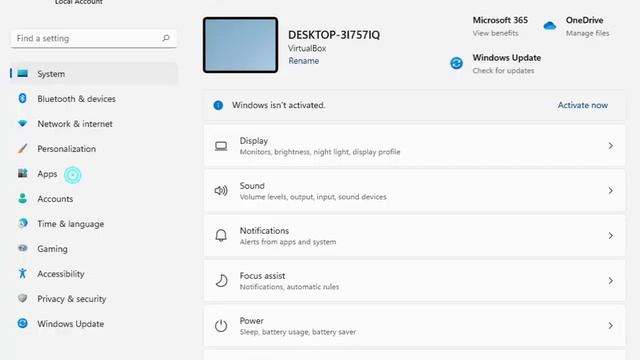Click the Sound speaker icon
The height and width of the screenshot is (360, 640).
(x=221, y=191)
